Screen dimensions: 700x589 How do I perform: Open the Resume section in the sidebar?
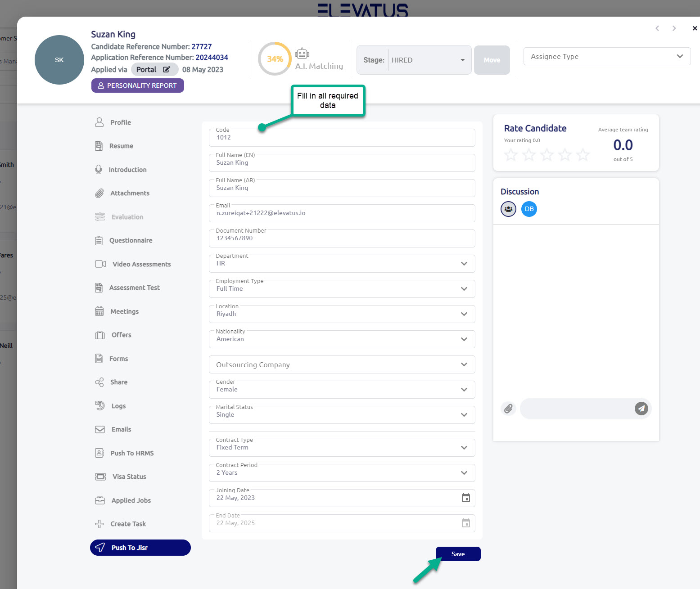[x=121, y=146]
